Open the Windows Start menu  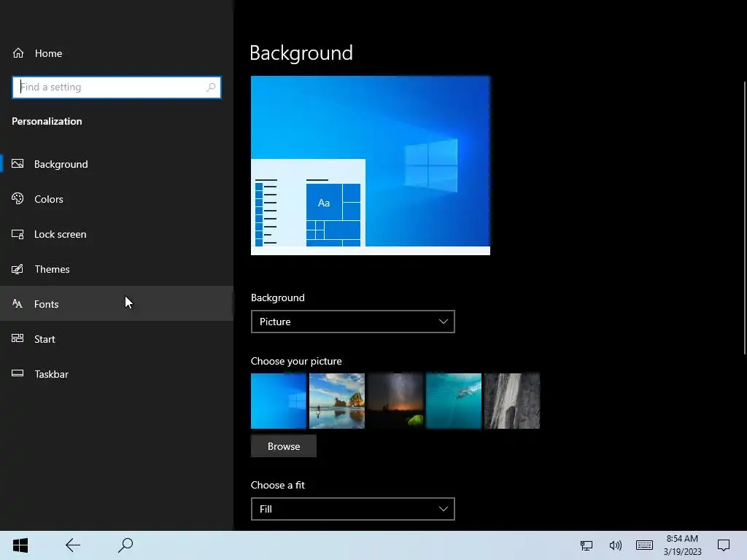coord(20,545)
